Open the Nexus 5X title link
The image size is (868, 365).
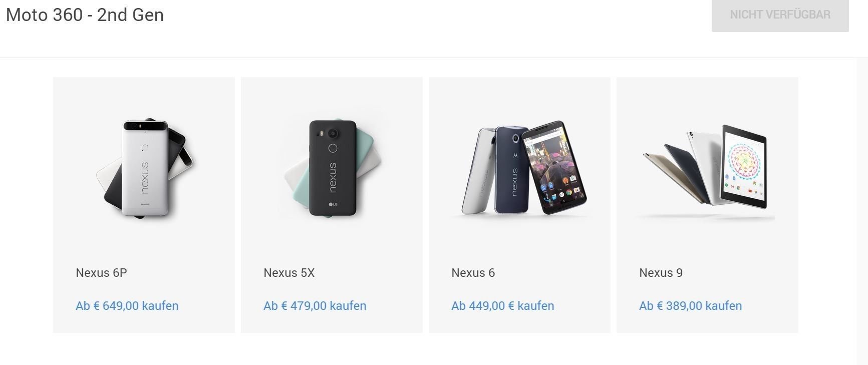(289, 273)
